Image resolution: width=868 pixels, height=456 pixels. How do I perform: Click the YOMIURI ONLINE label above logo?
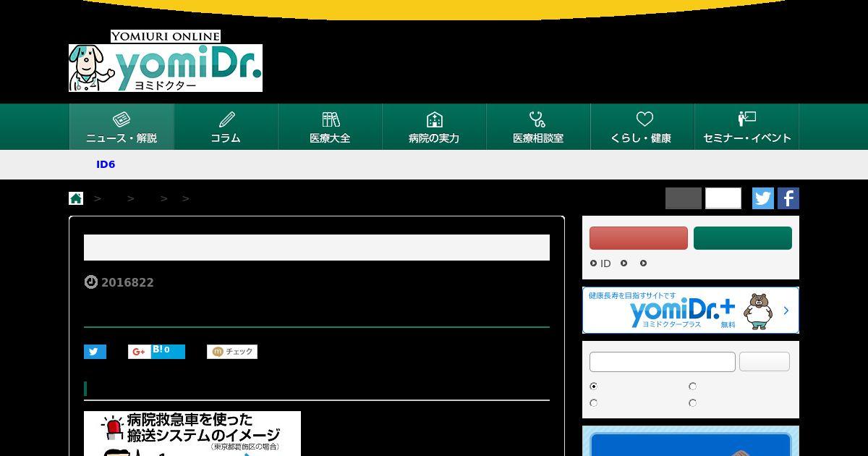(166, 36)
